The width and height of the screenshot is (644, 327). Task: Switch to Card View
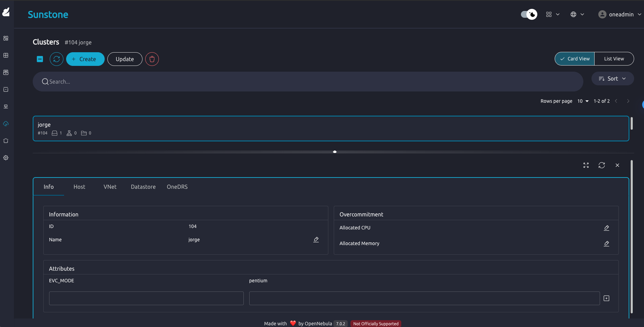[x=575, y=59]
